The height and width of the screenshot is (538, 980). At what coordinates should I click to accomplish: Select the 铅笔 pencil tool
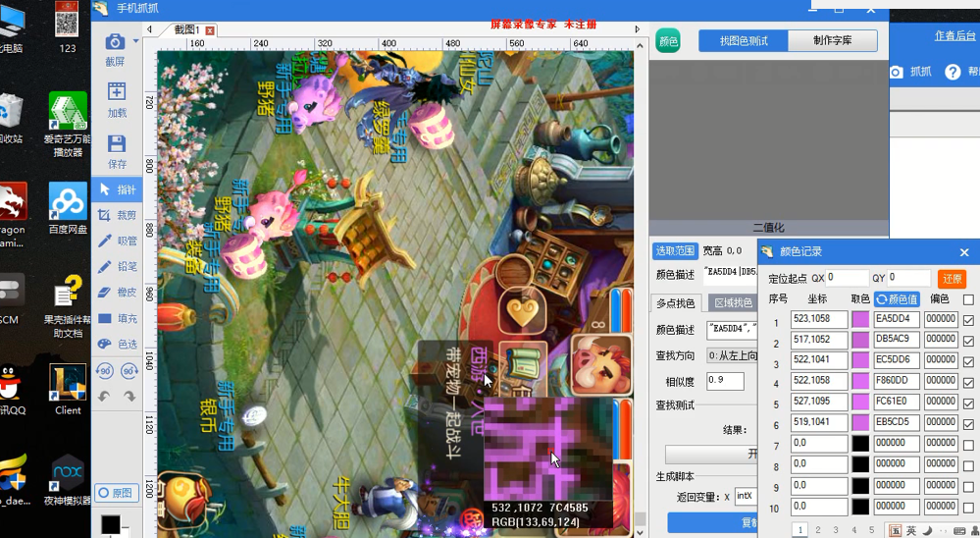tap(117, 266)
